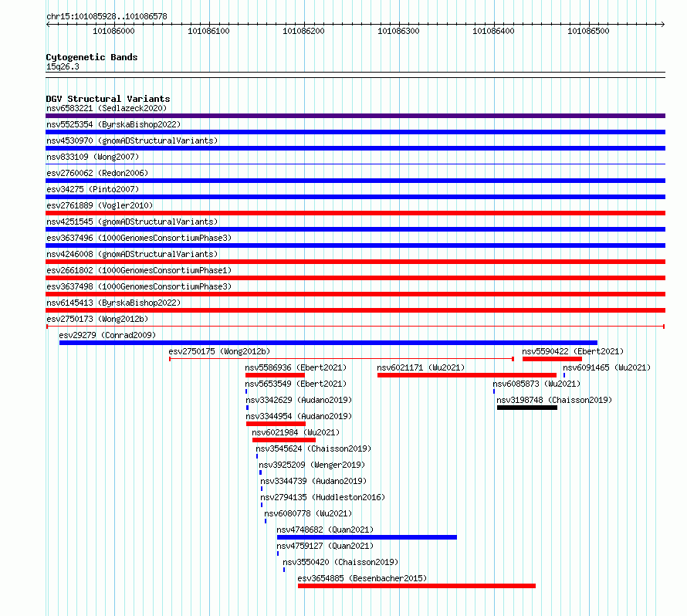Click the red nsv5590422 variant bar
The height and width of the screenshot is (616, 687).
tap(552, 359)
